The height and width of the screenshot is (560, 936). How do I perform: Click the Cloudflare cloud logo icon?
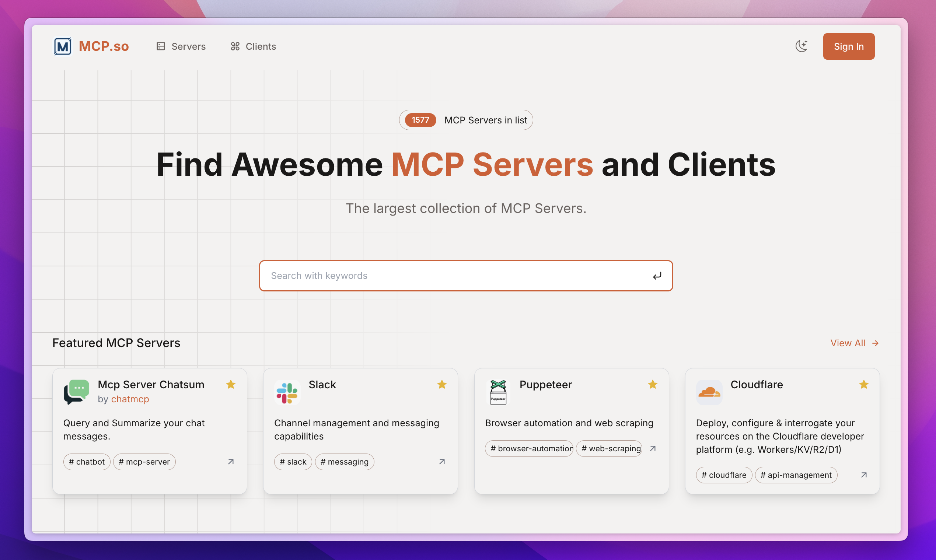(709, 392)
